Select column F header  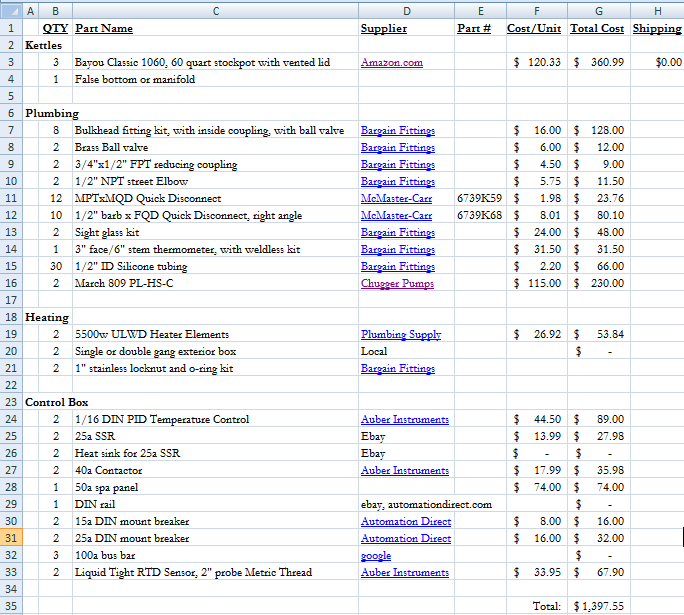coord(537,11)
